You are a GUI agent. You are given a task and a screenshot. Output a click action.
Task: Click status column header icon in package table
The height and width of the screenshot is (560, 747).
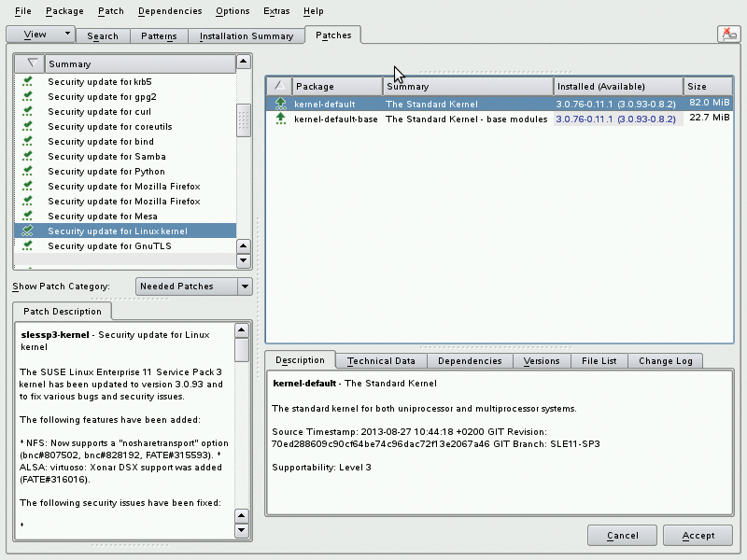tap(279, 86)
